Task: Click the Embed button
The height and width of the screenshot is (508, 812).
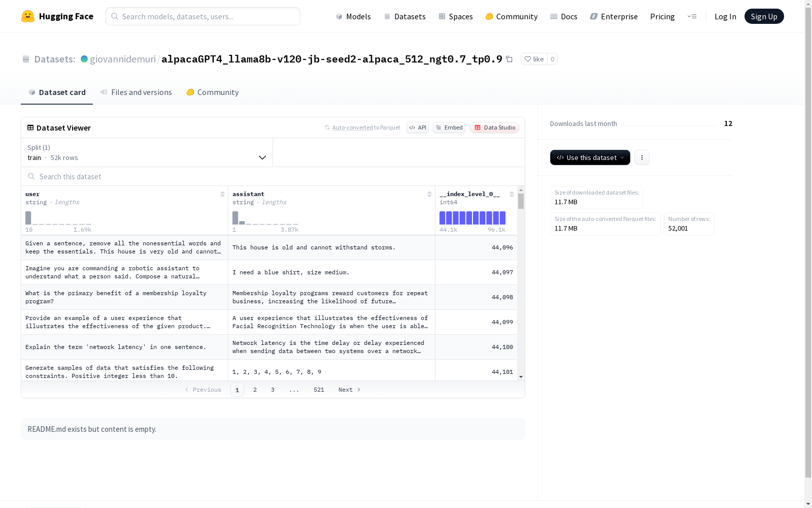Action: point(449,128)
